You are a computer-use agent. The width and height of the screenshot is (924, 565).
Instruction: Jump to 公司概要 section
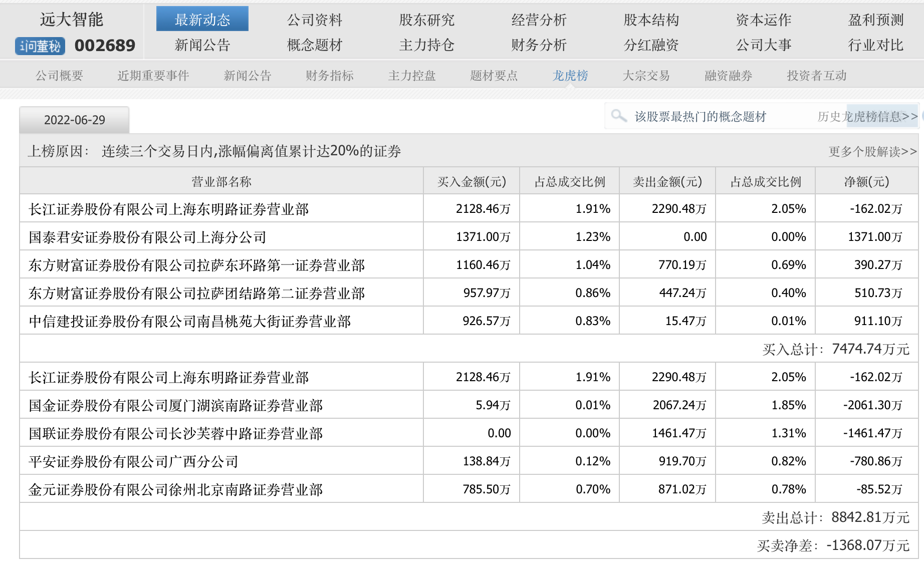pyautogui.click(x=59, y=76)
